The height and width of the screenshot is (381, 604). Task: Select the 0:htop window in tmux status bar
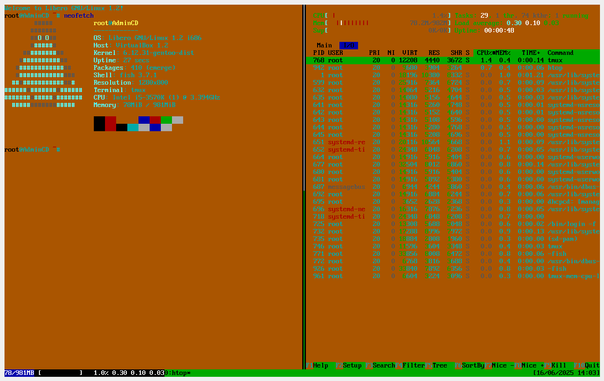(178, 373)
